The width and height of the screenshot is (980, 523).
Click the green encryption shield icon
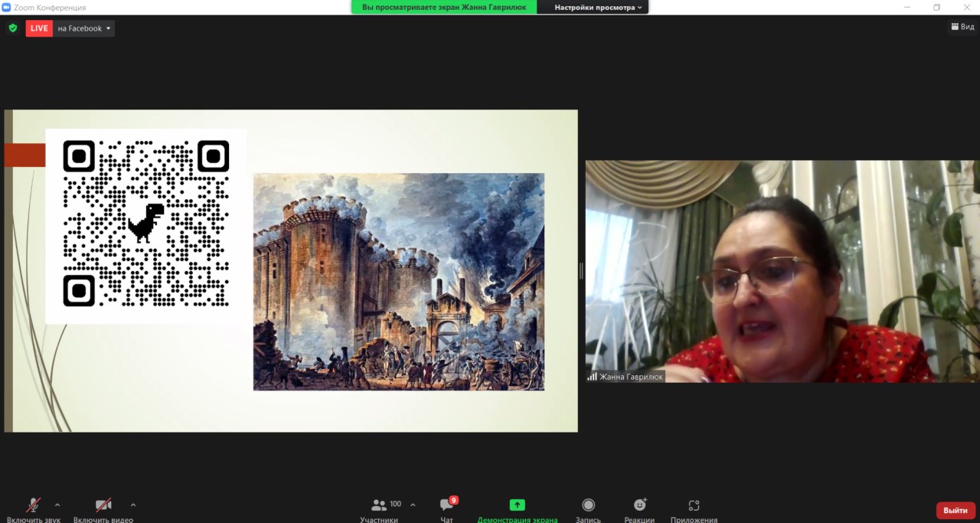tap(13, 28)
